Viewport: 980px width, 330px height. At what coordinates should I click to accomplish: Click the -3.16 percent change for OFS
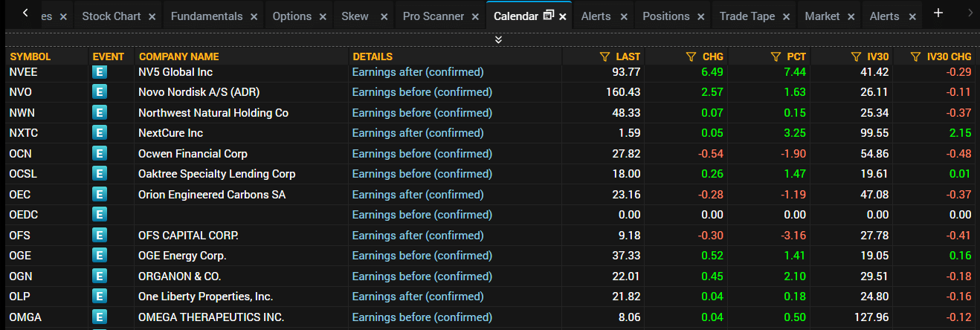point(792,236)
